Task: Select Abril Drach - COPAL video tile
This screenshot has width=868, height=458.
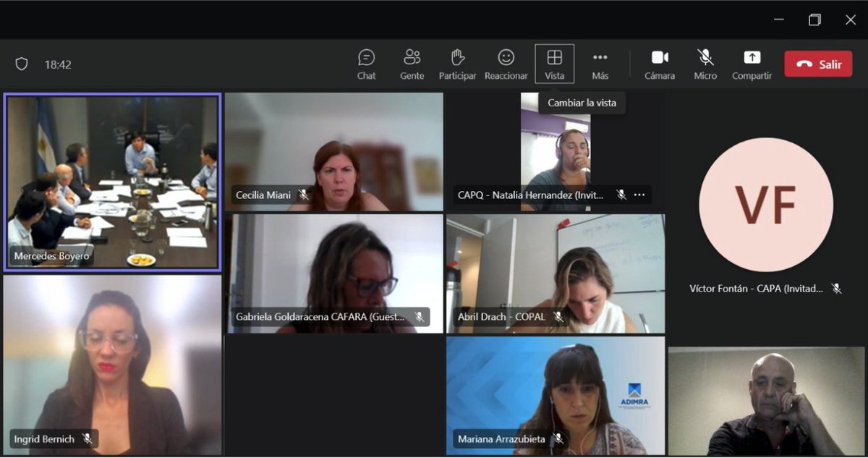Action: [556, 273]
